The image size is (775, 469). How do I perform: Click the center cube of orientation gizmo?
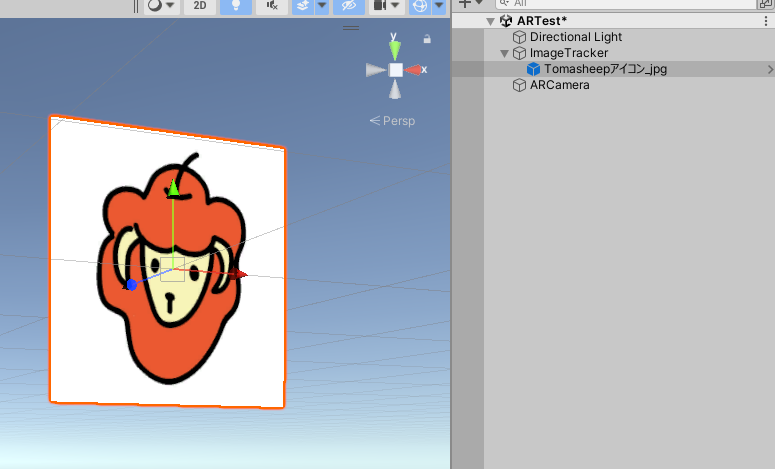pos(395,70)
